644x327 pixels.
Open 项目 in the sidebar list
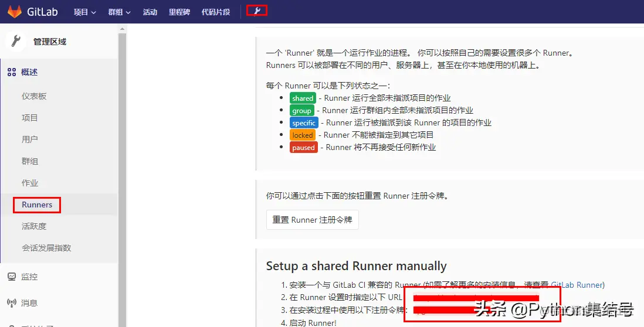[x=29, y=118]
